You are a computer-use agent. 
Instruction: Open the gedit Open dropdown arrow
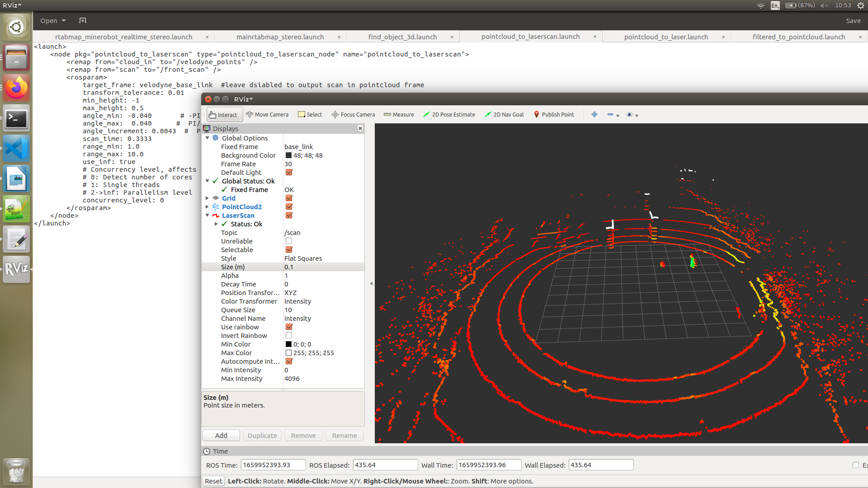click(64, 21)
